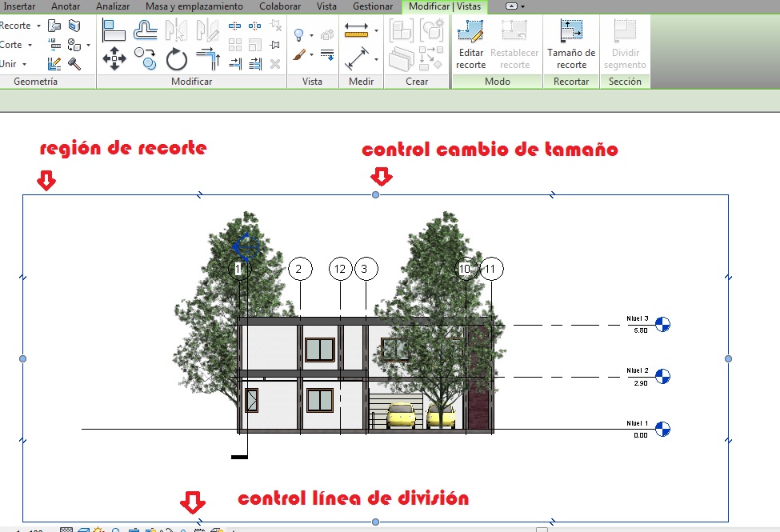
Task: Expand the Recorte dropdown in Geometría
Action: tap(38, 26)
